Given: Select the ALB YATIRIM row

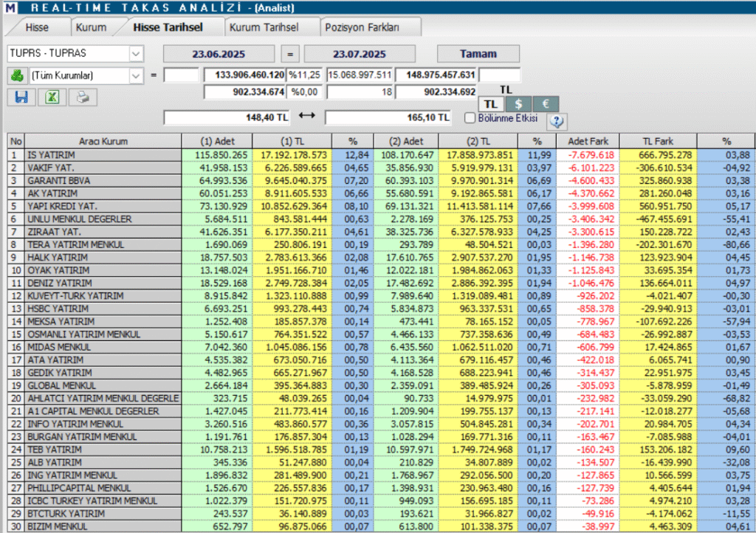Looking at the screenshot, I should [x=381, y=462].
